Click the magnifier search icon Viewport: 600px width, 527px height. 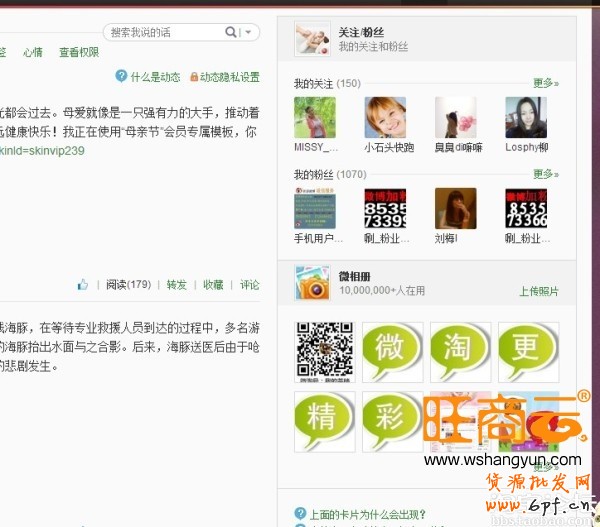tap(233, 33)
